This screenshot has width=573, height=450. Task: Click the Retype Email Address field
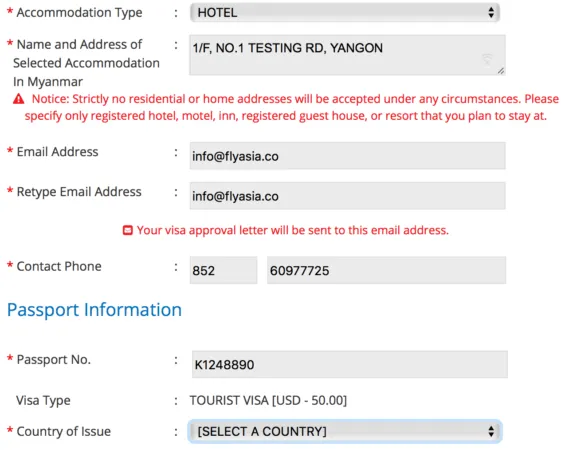(347, 196)
